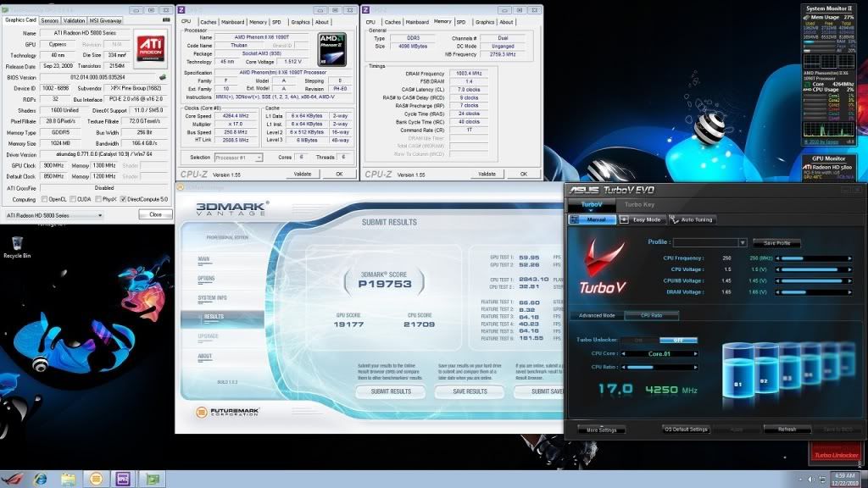Decrease CPU Frequency with left arrow

[x=778, y=258]
